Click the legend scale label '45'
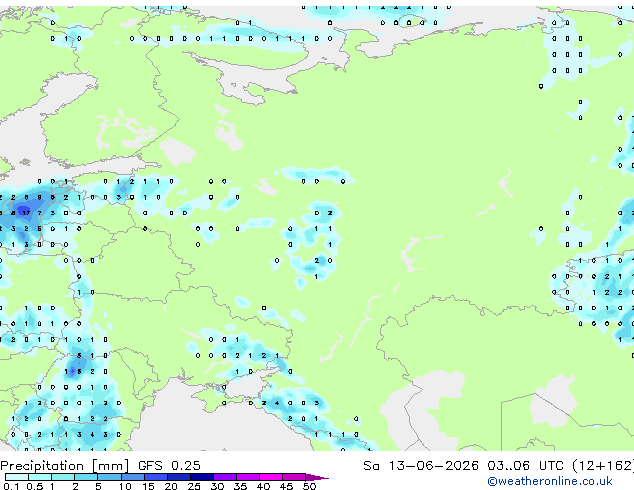Screen dimensions: 634x490 [286, 486]
